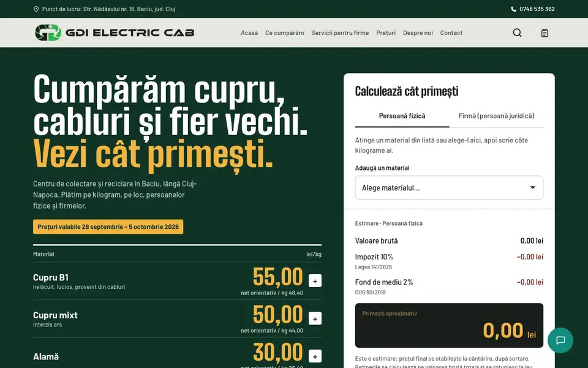Open the search icon in header
The width and height of the screenshot is (588, 368).
point(517,33)
